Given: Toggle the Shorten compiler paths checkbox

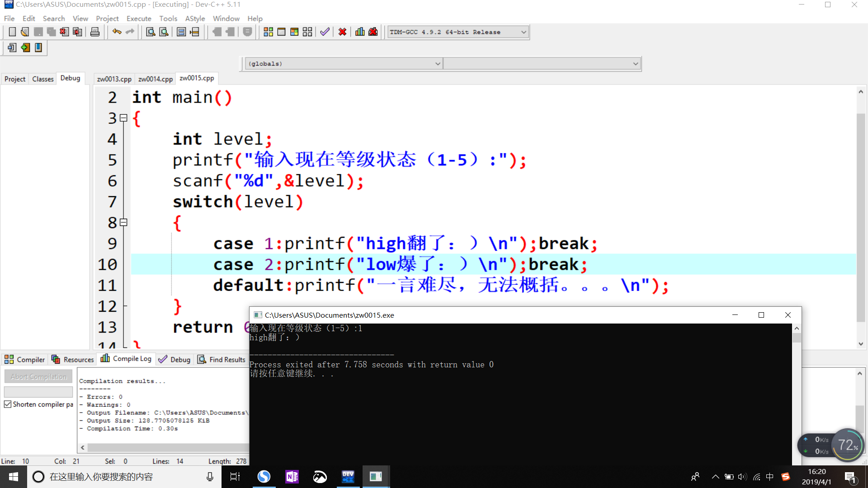Looking at the screenshot, I should (8, 404).
